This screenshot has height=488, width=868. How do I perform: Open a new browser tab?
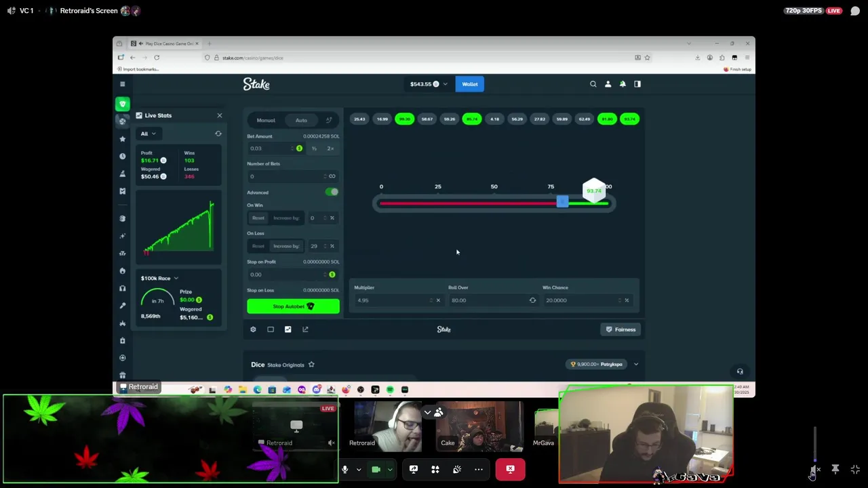click(210, 43)
